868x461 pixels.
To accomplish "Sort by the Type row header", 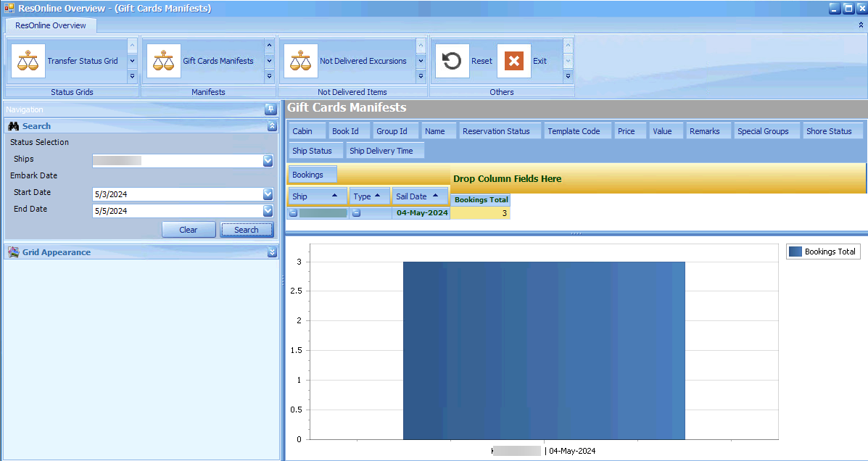I will (x=370, y=196).
